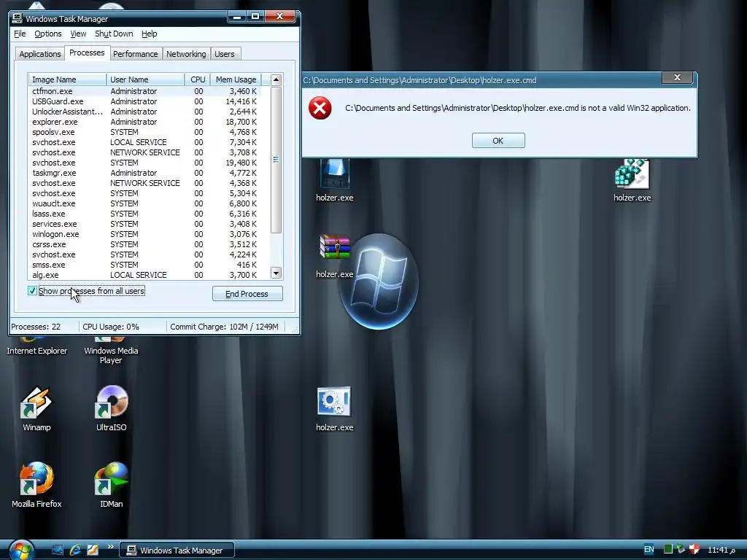Sort by Mem Usage column header
747x560 pixels.
click(236, 79)
